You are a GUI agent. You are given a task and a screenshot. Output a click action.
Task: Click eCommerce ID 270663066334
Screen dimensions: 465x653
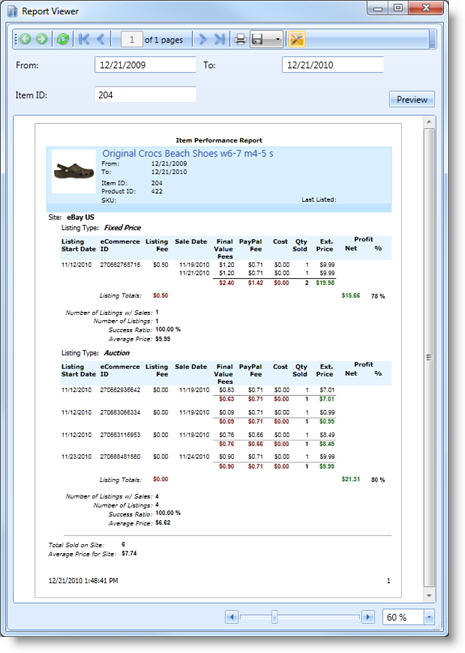point(120,413)
